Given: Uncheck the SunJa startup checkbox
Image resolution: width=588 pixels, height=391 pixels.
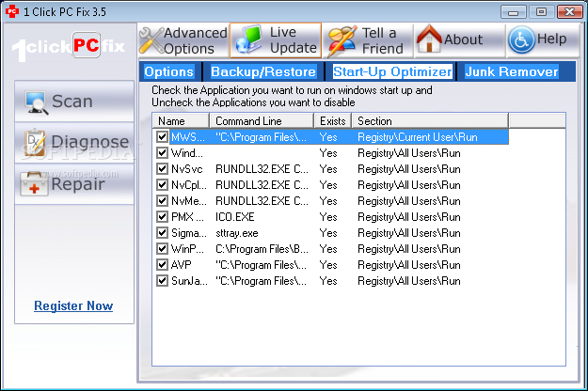Looking at the screenshot, I should 162,281.
